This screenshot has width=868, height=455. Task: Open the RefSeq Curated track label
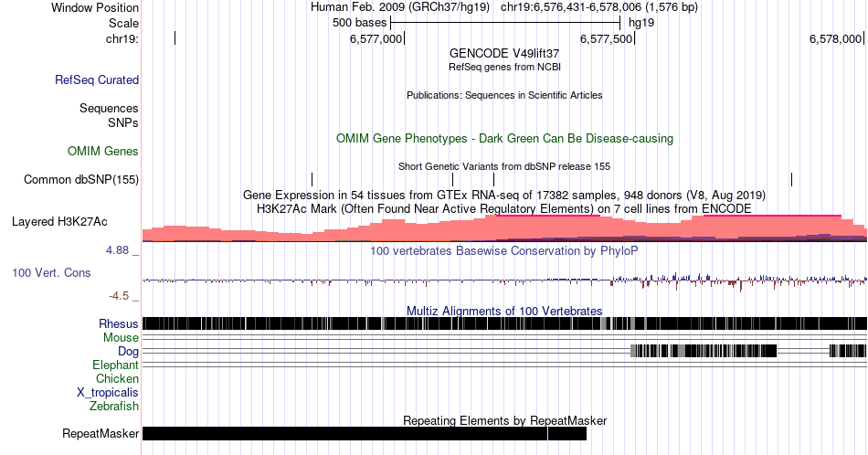[x=97, y=79]
